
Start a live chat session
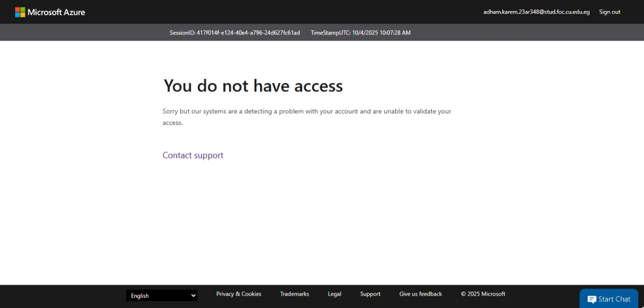(x=609, y=299)
